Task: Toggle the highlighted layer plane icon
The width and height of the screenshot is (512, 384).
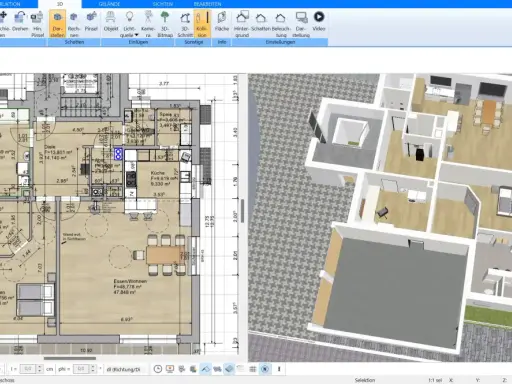Action: pyautogui.click(x=229, y=369)
